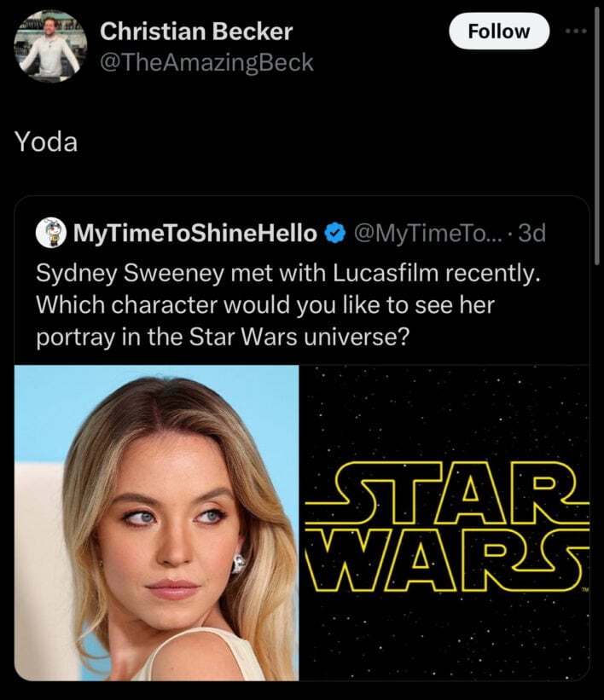Open the quoted MyTimeToShineHello tweet
Screen dimensions: 604x700
(302, 298)
